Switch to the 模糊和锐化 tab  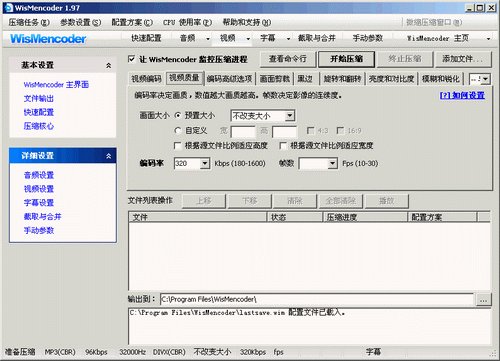click(x=441, y=79)
